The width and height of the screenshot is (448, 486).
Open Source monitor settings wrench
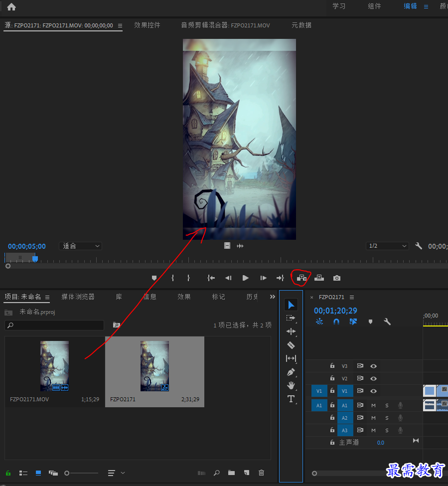click(x=419, y=246)
